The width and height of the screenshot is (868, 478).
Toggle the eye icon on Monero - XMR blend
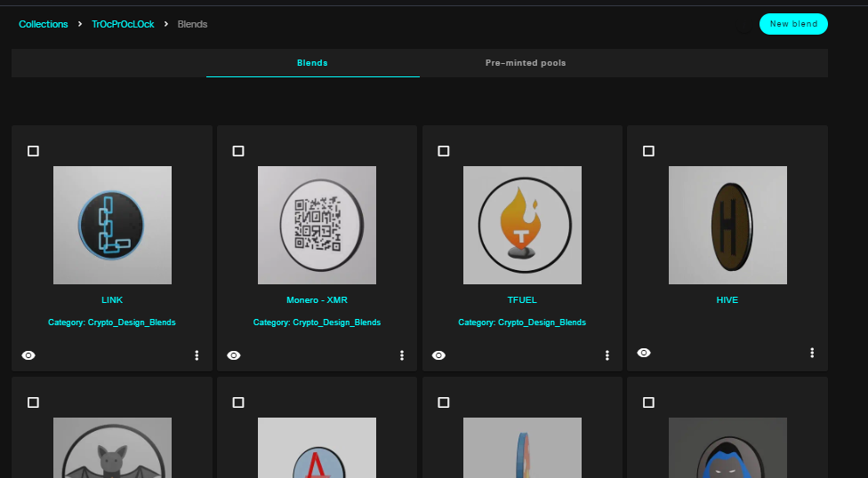234,355
